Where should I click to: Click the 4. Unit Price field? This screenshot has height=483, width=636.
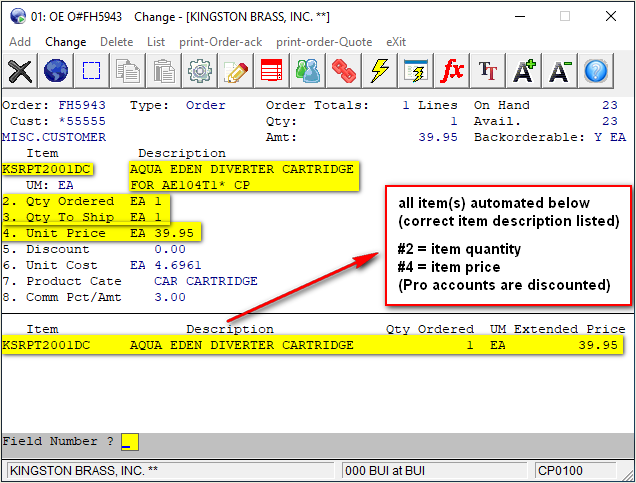coord(98,233)
